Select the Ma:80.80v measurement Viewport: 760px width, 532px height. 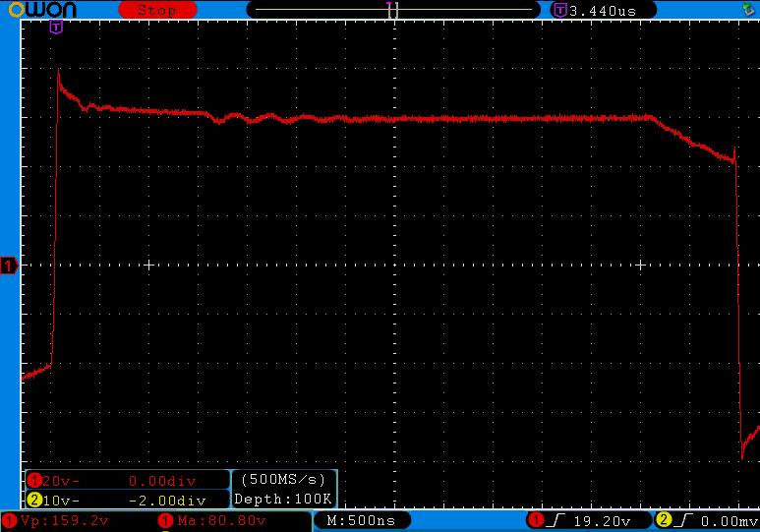pos(221,521)
